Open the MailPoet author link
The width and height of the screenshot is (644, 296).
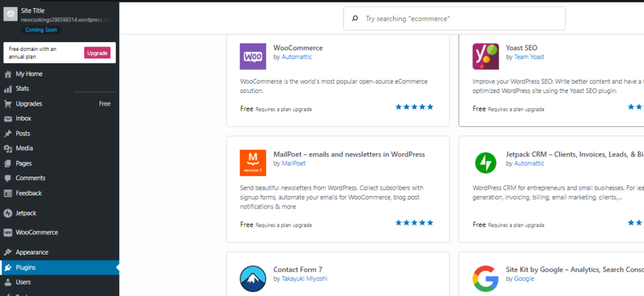(294, 163)
